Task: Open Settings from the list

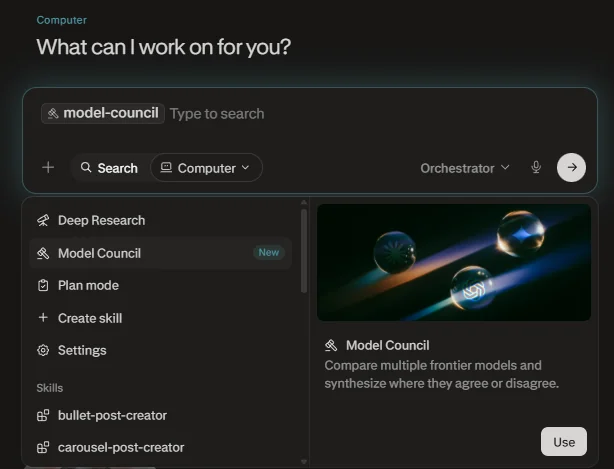Action: pyautogui.click(x=161, y=350)
